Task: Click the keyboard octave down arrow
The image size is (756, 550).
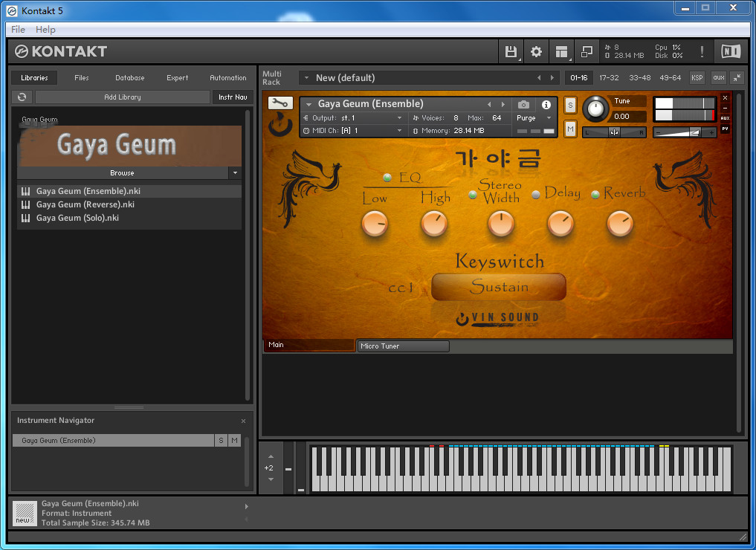Action: pos(271,479)
